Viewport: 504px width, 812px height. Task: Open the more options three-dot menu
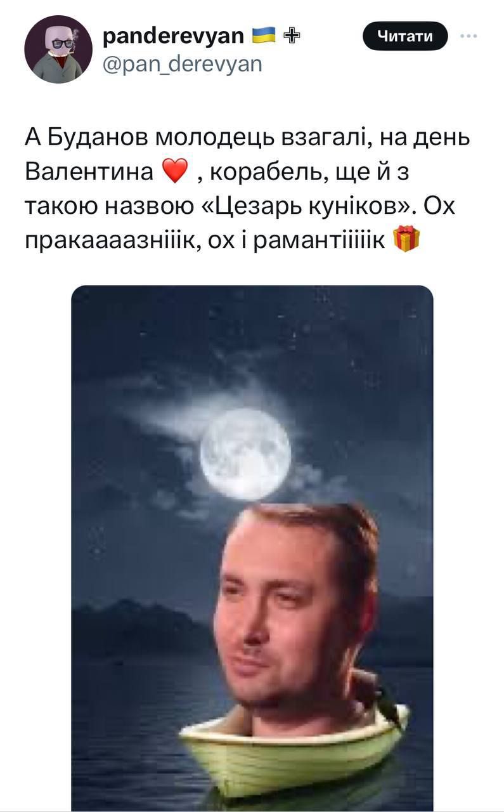tap(469, 36)
